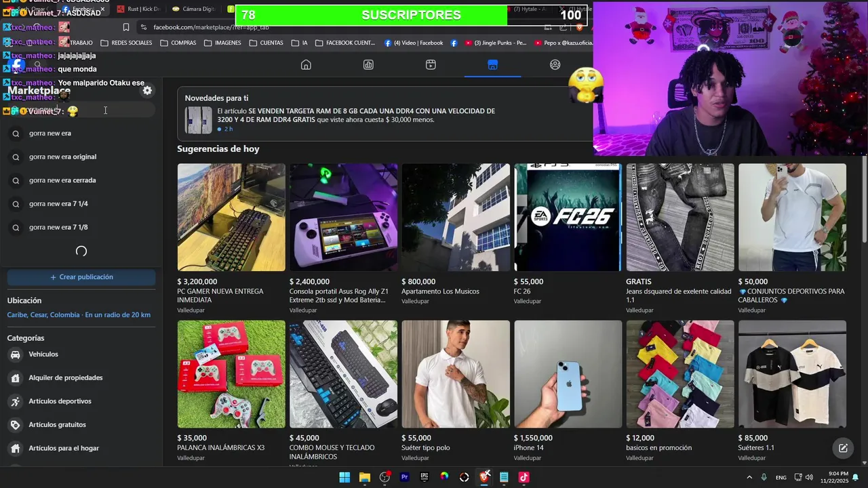Viewport: 868px width, 488px height.
Task: Open PALANCA INALÁMBRICAS X3 listing
Action: [x=231, y=374]
